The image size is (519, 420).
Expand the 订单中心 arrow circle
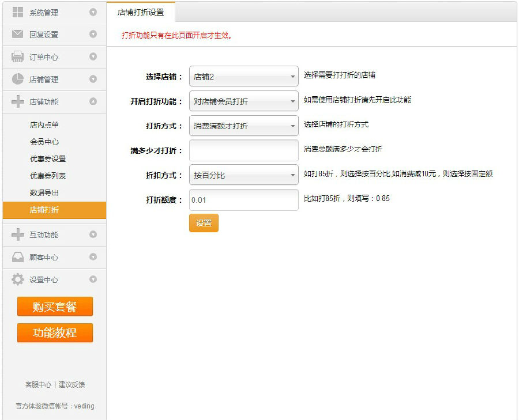point(93,56)
